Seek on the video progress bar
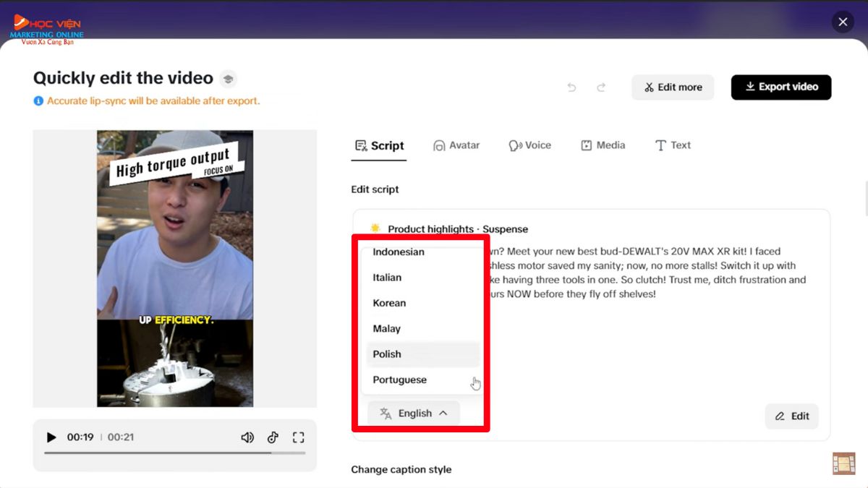Screen dimensions: 868x488 point(174,453)
